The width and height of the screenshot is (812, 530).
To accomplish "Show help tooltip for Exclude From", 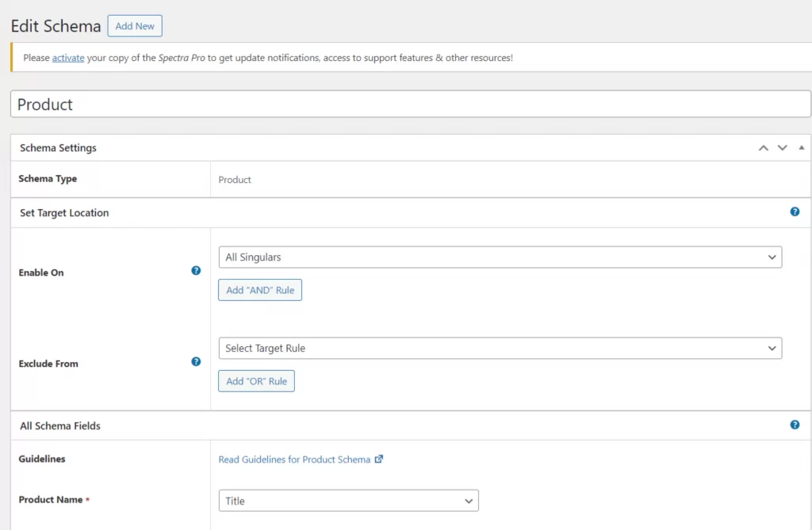I will [196, 362].
